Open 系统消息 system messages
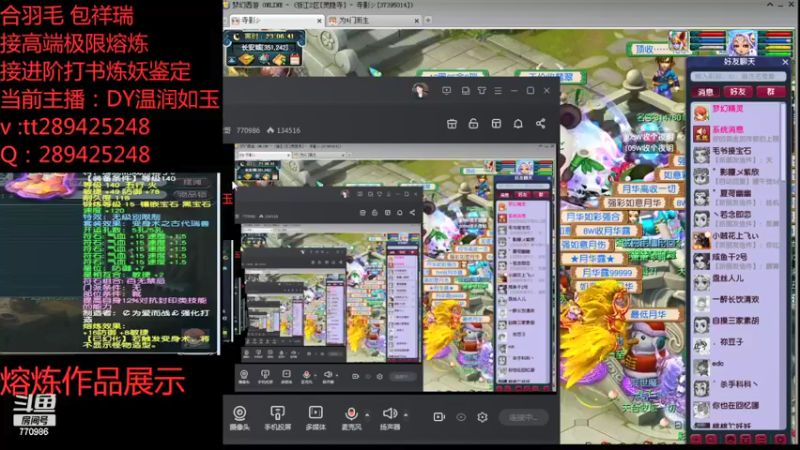Viewport: 800px width, 450px height. point(736,134)
